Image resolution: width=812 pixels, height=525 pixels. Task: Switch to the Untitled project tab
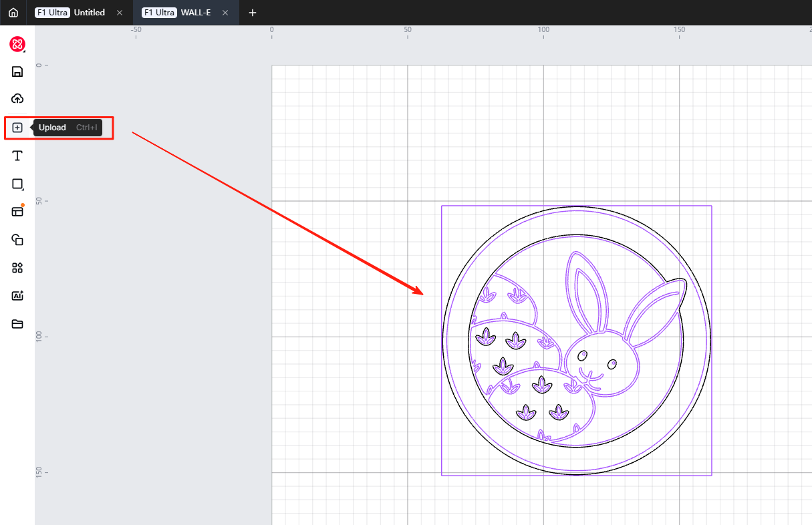tap(89, 13)
